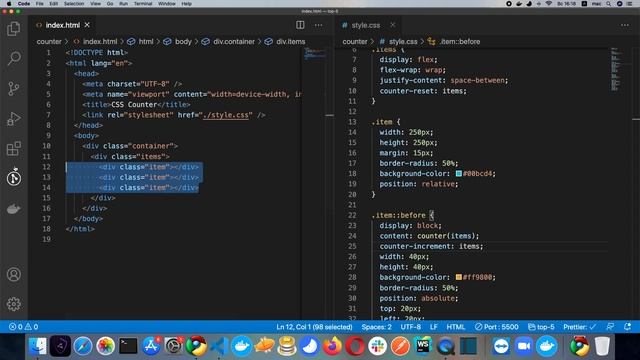The width and height of the screenshot is (640, 360).
Task: Place cursor on line 25 counter-increment
Action: (431, 246)
